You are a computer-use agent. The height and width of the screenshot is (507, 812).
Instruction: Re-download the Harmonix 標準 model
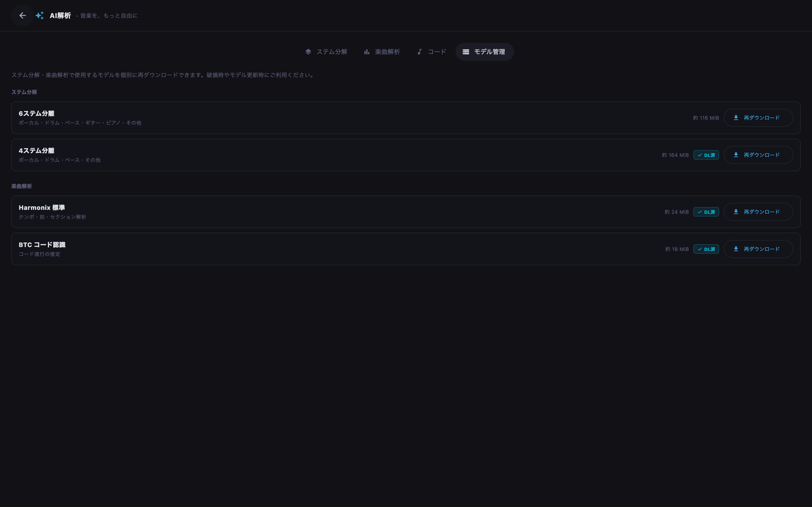point(758,212)
